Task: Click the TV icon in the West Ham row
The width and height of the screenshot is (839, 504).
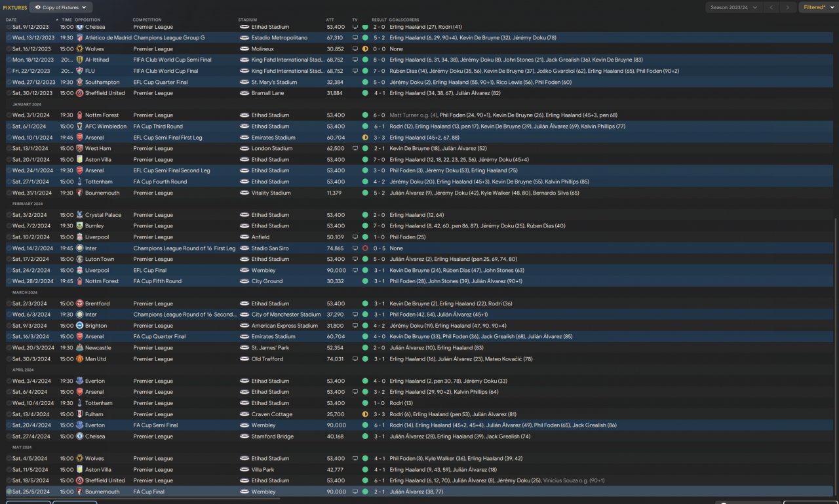Action: pyautogui.click(x=355, y=149)
